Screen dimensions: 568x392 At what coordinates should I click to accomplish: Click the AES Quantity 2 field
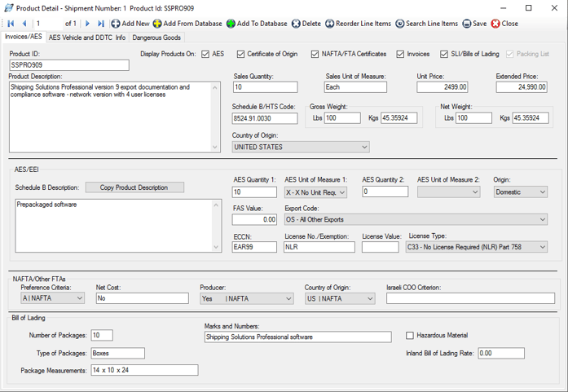[385, 192]
